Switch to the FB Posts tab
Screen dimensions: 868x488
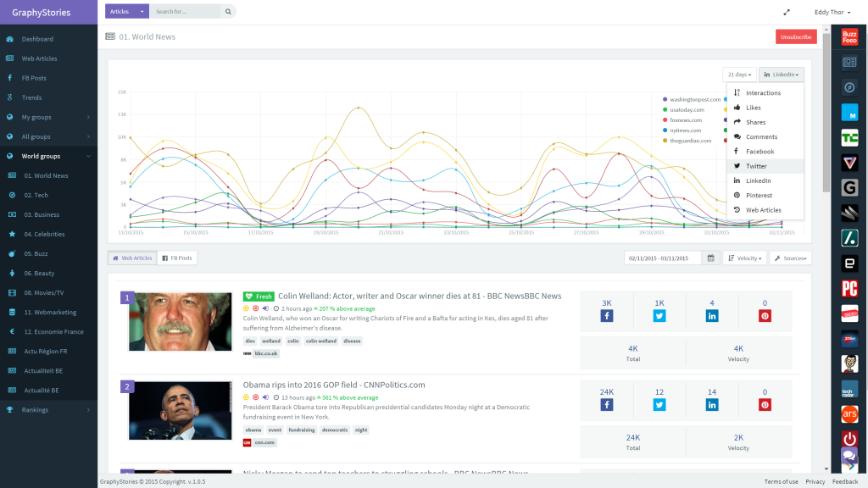(x=177, y=258)
